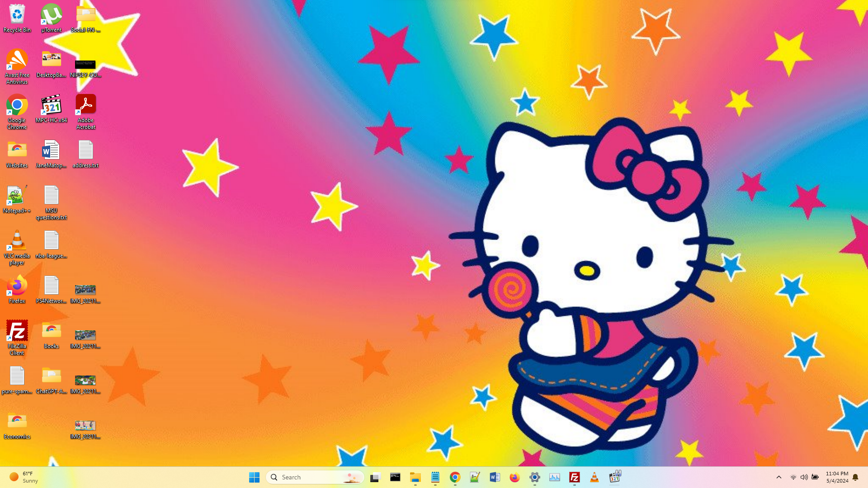Select the Websites folder on the desktop
Screen dimensions: 868x488
(17, 154)
